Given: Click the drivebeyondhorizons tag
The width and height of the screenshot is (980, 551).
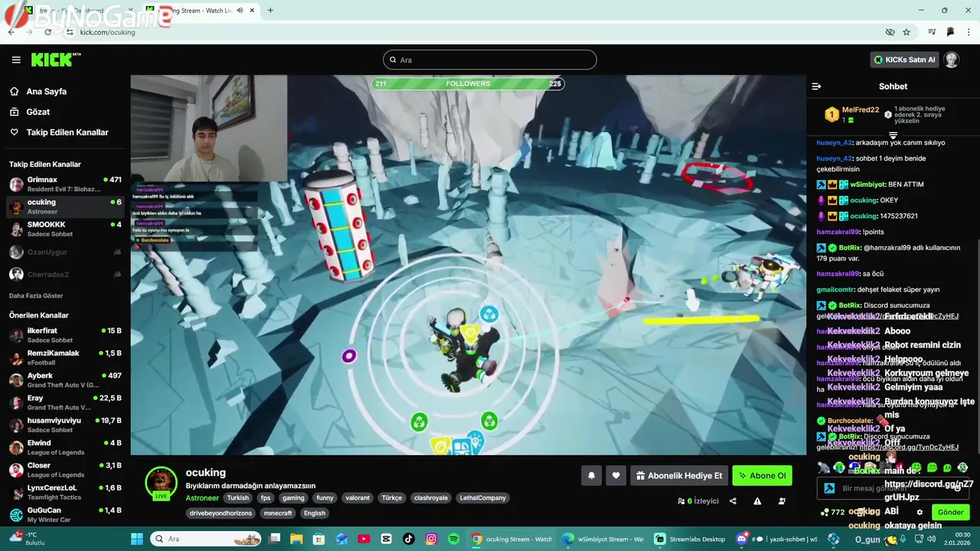Looking at the screenshot, I should pos(221,513).
